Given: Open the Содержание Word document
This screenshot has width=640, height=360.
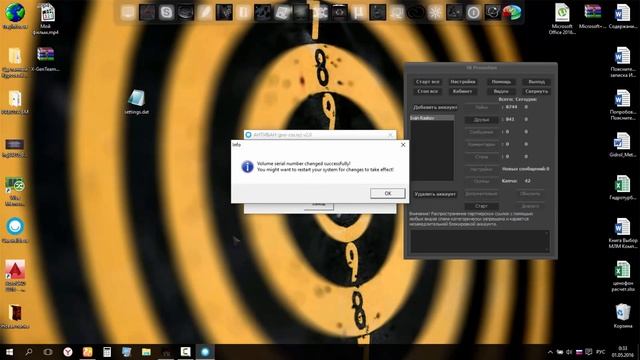Looking at the screenshot, I should pyautogui.click(x=622, y=16).
